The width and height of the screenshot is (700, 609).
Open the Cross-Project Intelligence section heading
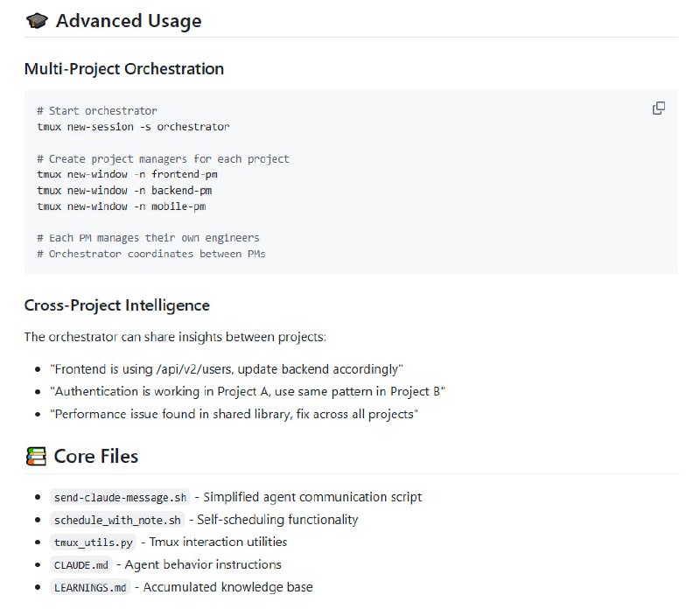[x=116, y=304]
